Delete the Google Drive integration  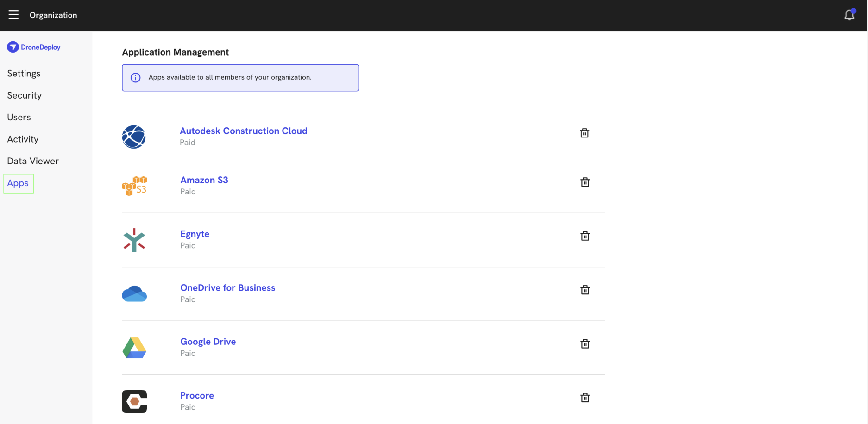tap(585, 343)
